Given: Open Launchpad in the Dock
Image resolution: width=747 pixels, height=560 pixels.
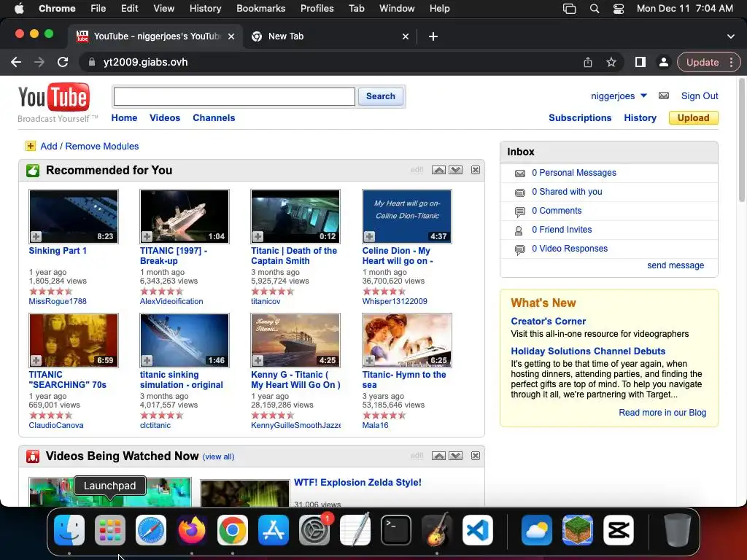Looking at the screenshot, I should 110,530.
